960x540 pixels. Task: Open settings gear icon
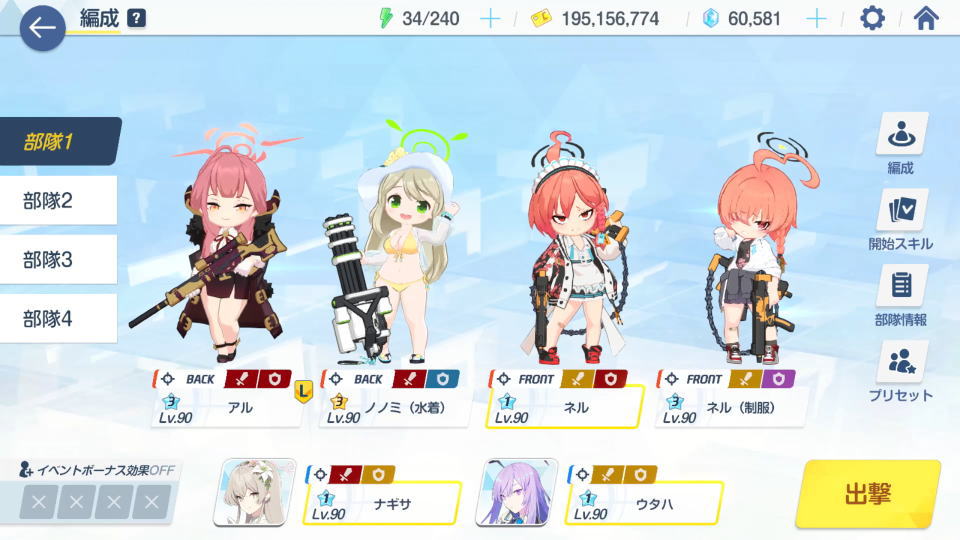[872, 18]
